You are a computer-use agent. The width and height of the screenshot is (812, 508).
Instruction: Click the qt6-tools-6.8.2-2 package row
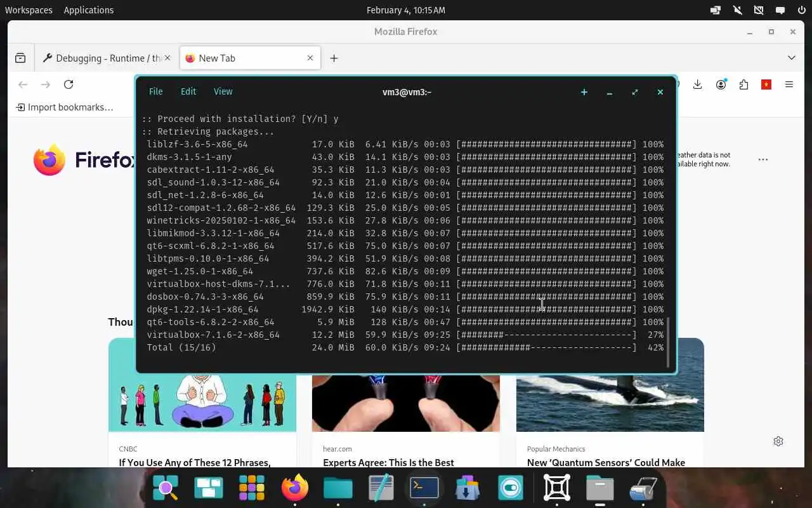coord(405,322)
